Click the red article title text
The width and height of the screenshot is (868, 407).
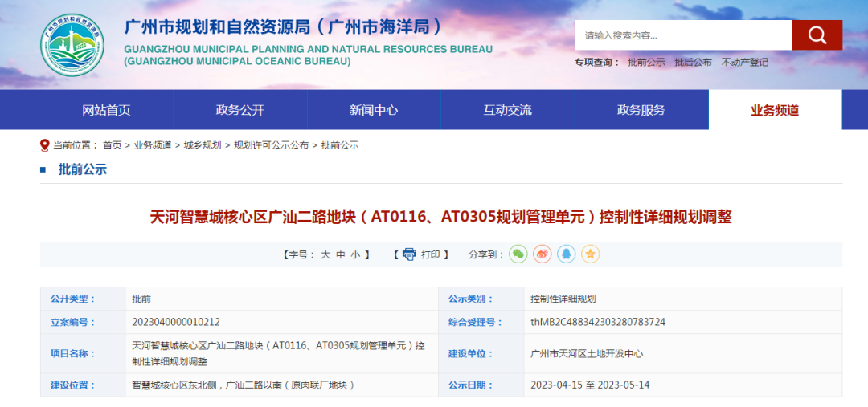pos(440,217)
